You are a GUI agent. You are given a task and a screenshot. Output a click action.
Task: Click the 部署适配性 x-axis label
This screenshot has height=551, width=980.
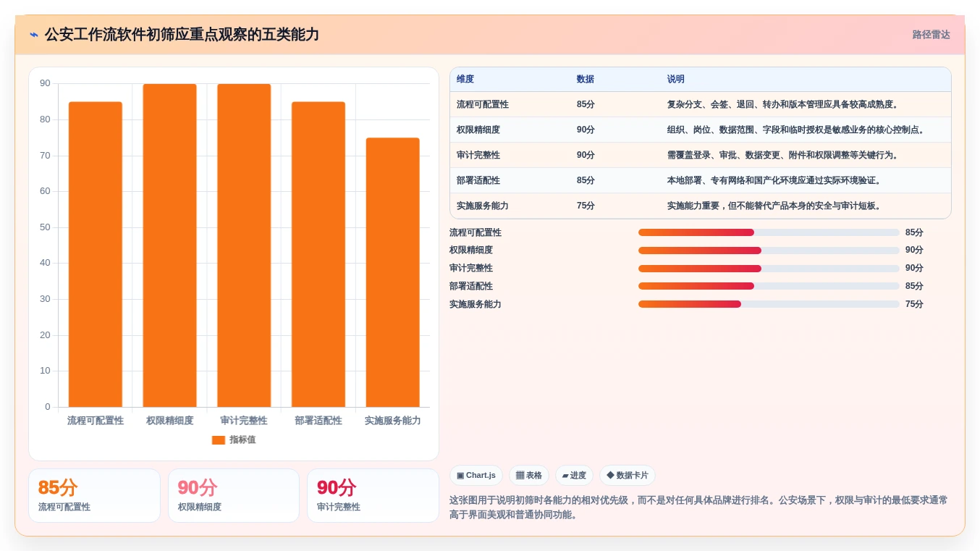[318, 421]
